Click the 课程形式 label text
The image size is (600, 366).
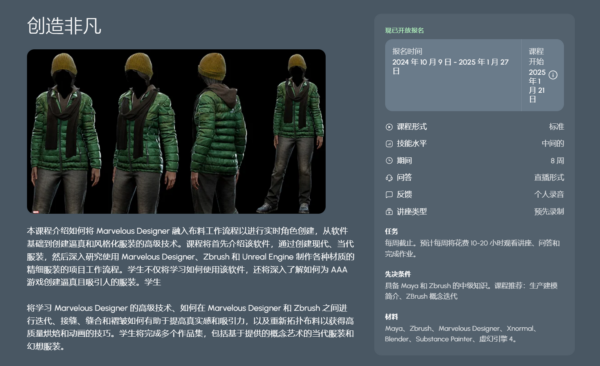(412, 127)
